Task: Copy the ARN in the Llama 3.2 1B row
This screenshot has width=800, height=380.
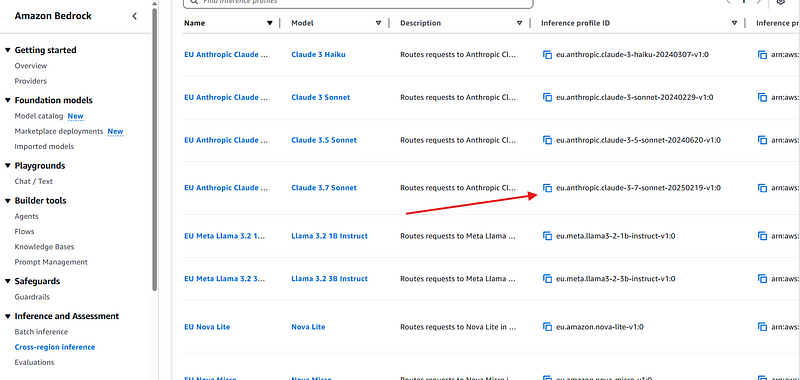Action: click(762, 236)
